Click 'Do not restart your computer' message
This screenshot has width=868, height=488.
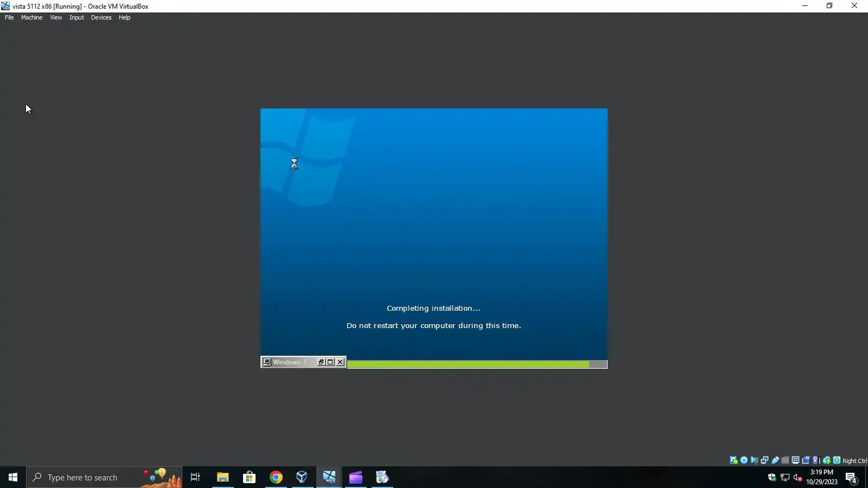433,325
